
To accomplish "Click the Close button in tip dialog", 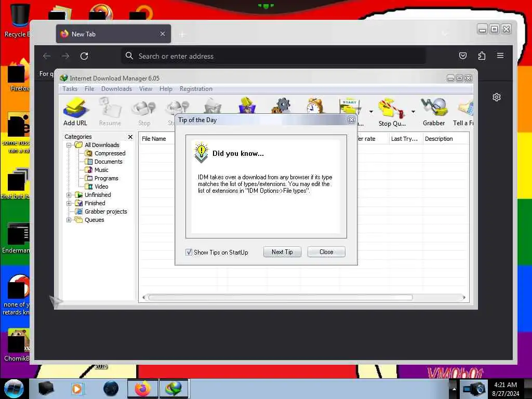I will coord(326,252).
